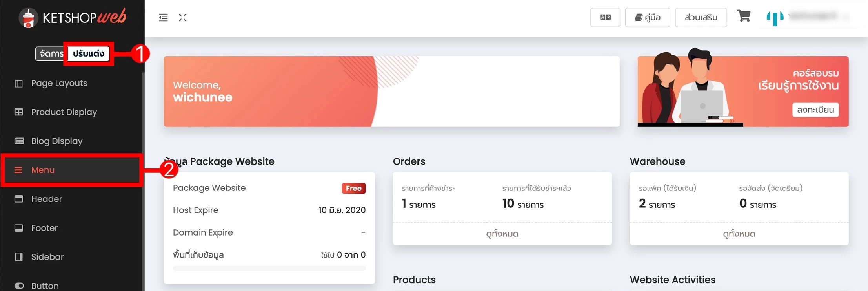Click the Page Layouts sidebar icon
This screenshot has height=291, width=868.
18,83
